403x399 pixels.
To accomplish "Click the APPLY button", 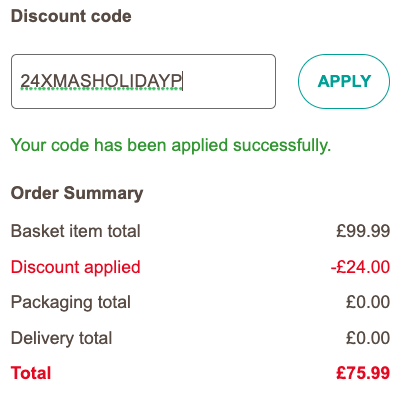I will (344, 81).
